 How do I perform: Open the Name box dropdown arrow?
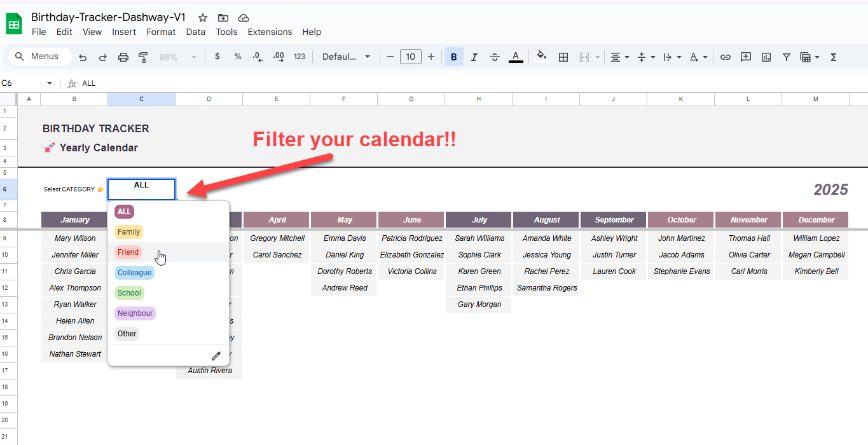(50, 83)
